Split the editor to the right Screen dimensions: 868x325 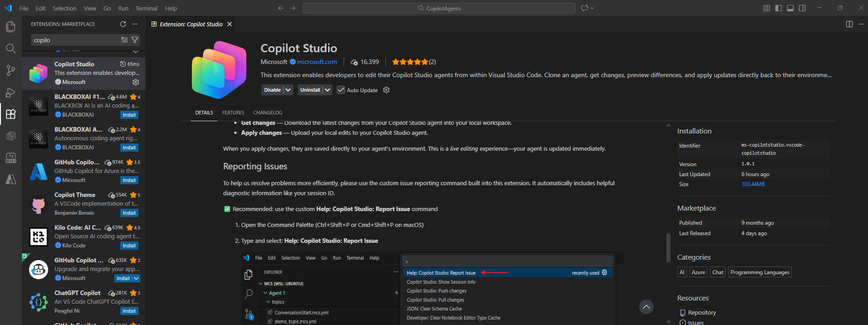tap(849, 24)
